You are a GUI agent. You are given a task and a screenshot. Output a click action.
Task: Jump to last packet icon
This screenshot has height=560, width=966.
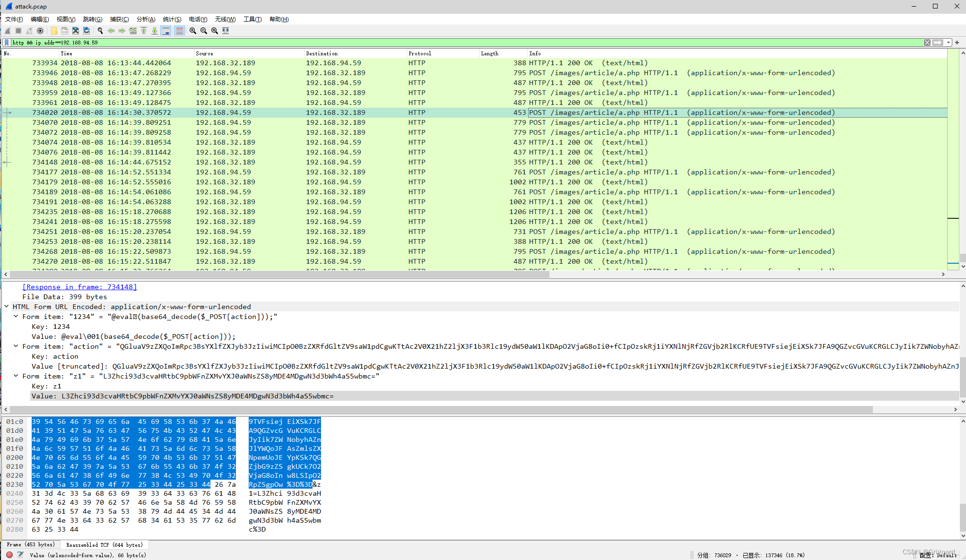[155, 31]
